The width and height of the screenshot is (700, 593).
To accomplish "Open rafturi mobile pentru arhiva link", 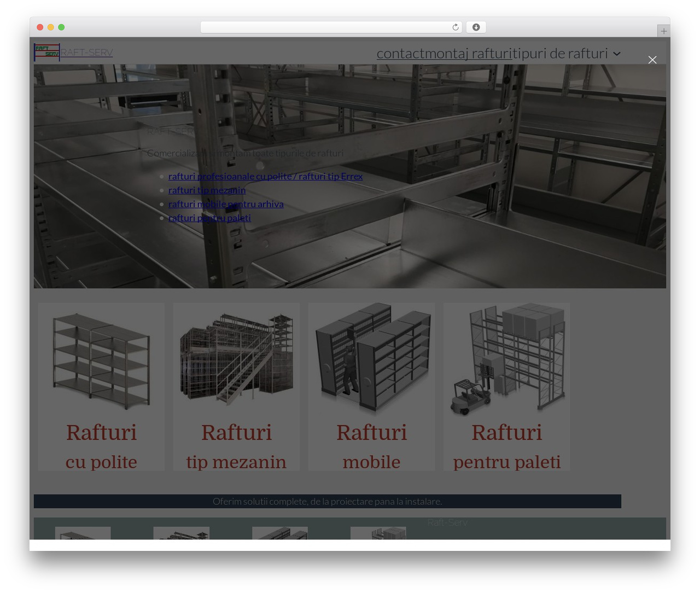I will (x=226, y=204).
